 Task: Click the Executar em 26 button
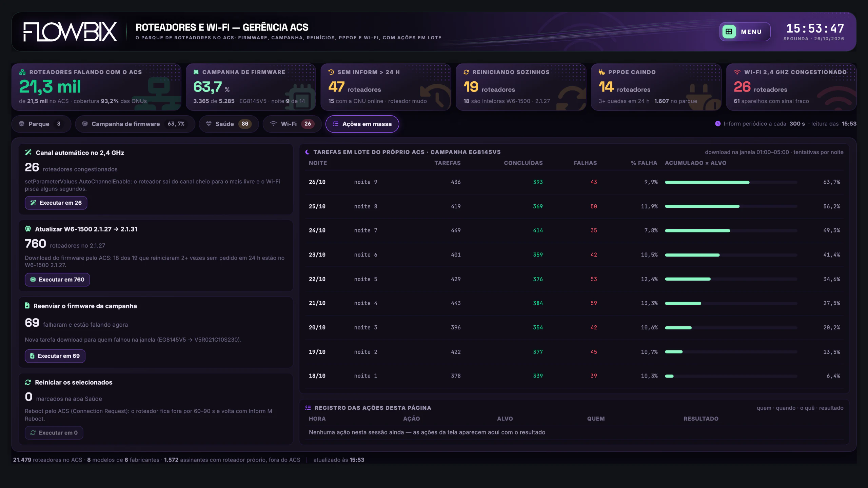coord(56,203)
